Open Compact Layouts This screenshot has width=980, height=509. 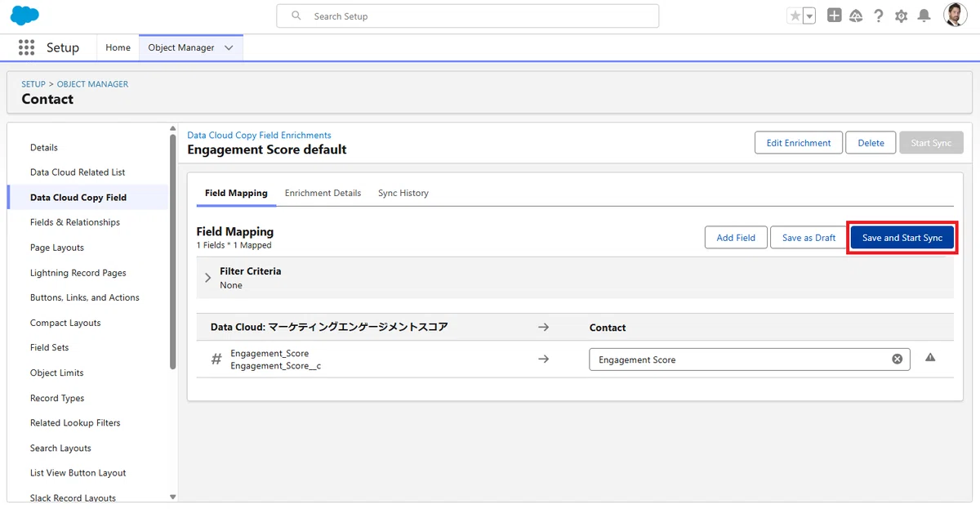[x=65, y=323]
